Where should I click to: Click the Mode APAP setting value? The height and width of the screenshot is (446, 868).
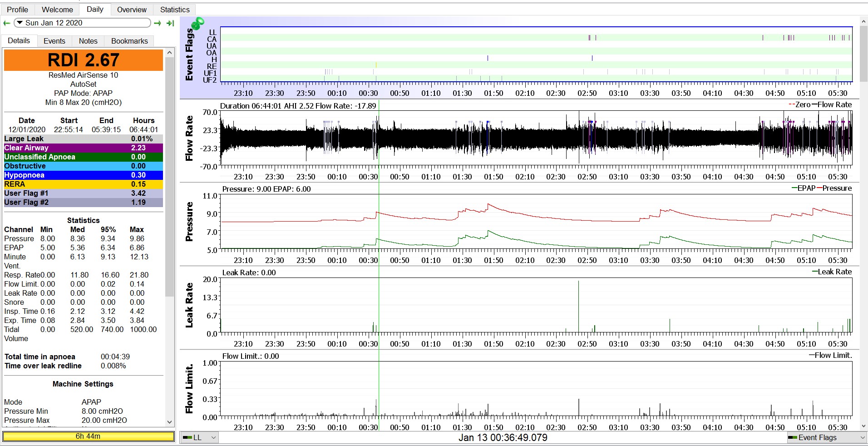point(91,402)
